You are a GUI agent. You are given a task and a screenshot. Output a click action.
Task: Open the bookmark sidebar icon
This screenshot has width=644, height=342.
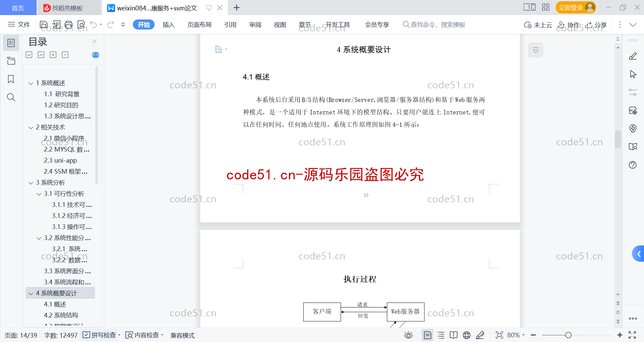coord(11,79)
